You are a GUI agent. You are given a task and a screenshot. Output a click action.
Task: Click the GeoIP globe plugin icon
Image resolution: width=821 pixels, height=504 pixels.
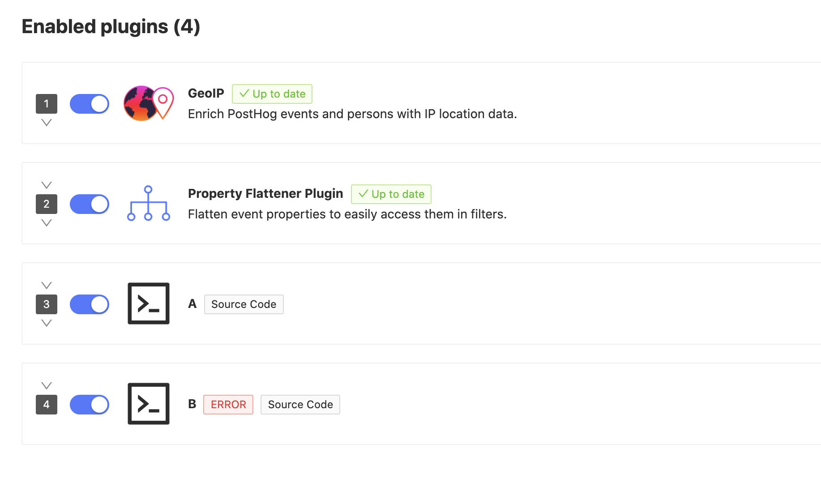tap(148, 103)
